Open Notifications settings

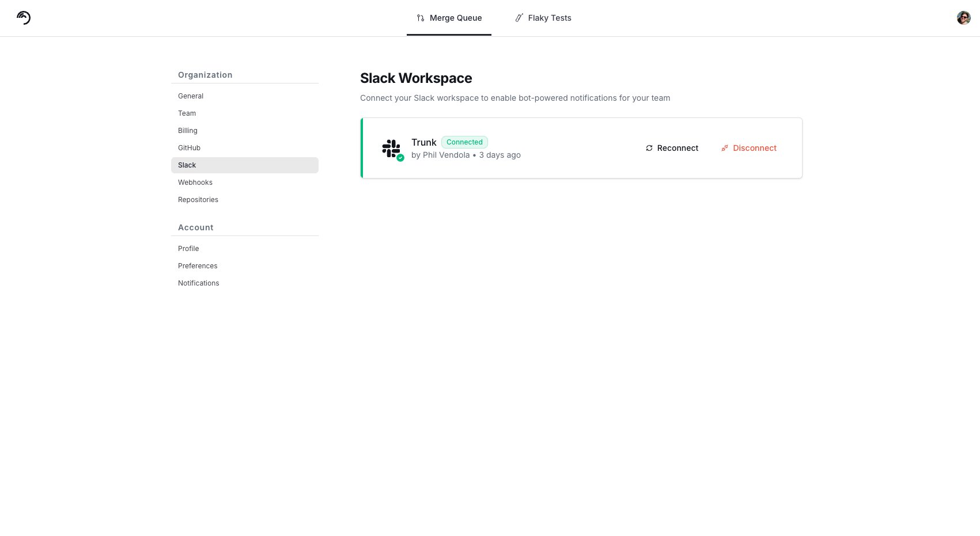(x=245, y=283)
